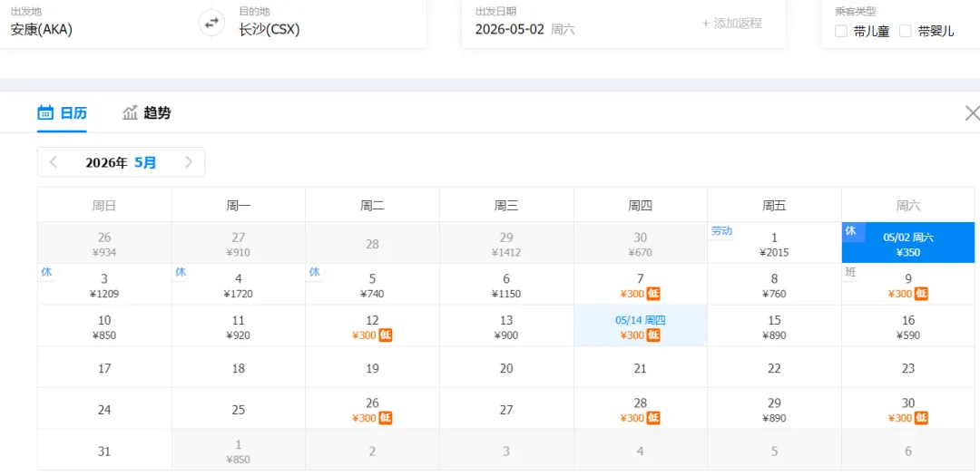Click the trend chart icon beside 趋势

point(131,112)
